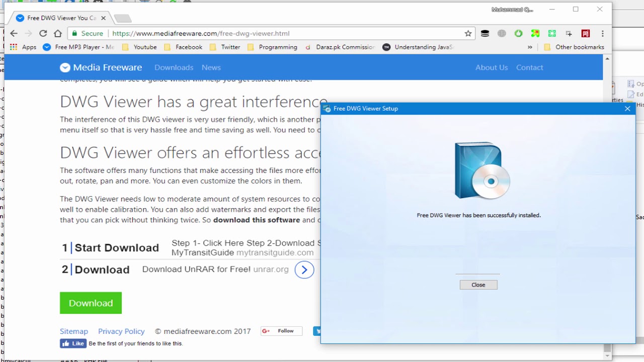Click the Google+ Follow button

click(x=281, y=331)
